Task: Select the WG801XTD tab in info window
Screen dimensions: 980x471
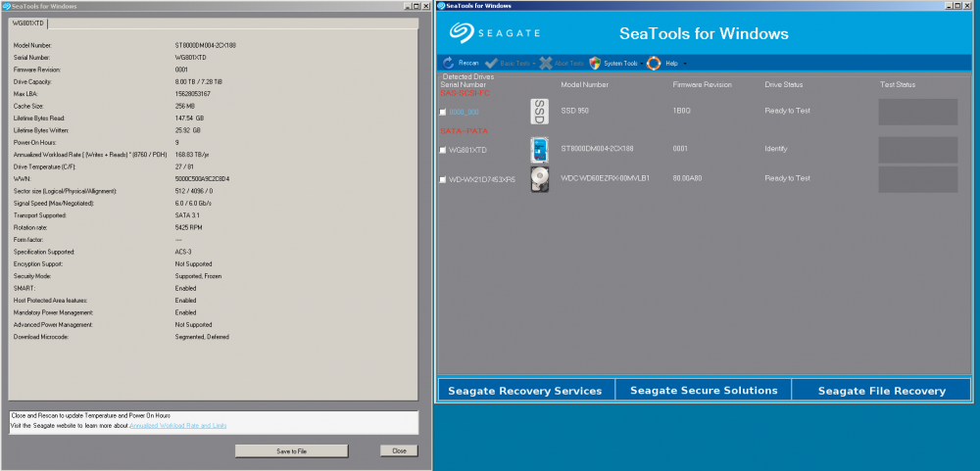Action: (28, 24)
